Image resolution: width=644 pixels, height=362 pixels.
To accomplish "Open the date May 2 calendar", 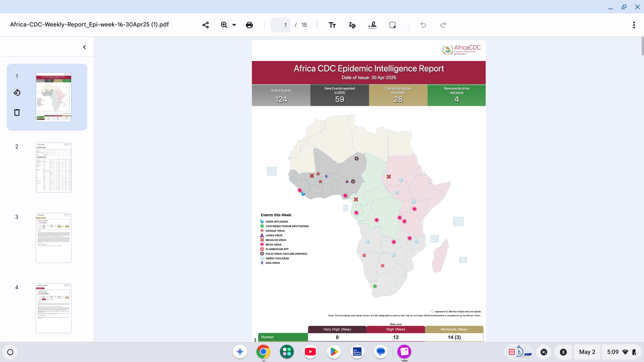I will tap(587, 352).
